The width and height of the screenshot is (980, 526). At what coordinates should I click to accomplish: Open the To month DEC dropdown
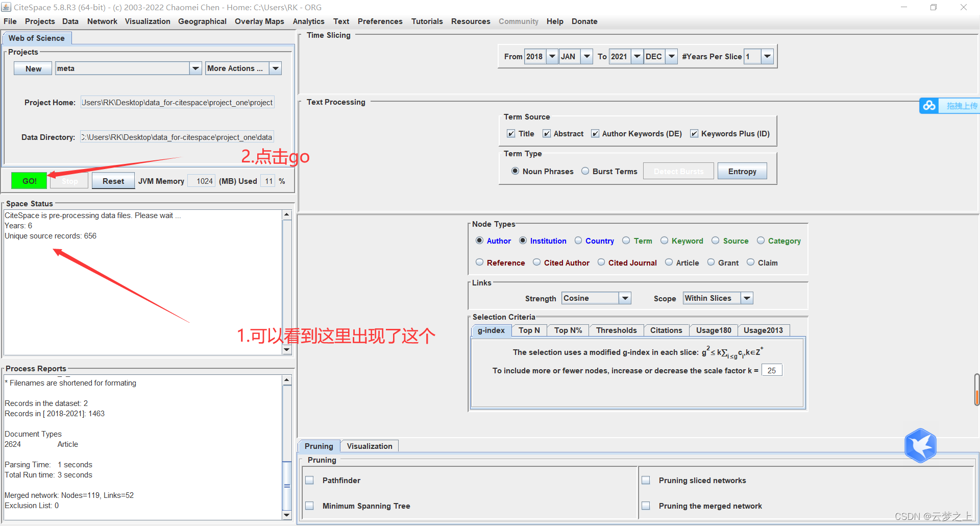pyautogui.click(x=672, y=57)
